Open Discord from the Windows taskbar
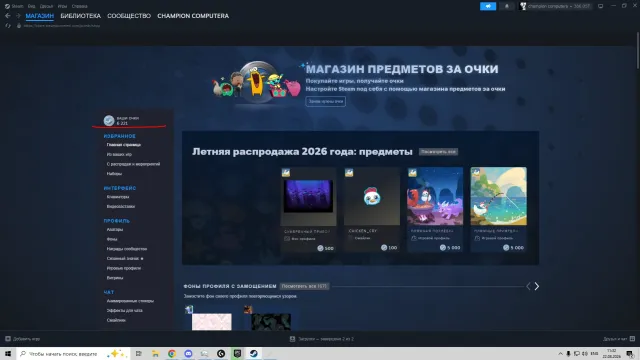The width and height of the screenshot is (640, 360). (188, 353)
